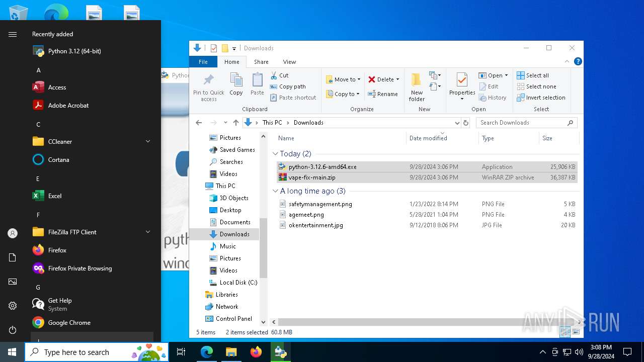Refresh the Downloads folder view
This screenshot has width=644, height=362.
click(466, 123)
